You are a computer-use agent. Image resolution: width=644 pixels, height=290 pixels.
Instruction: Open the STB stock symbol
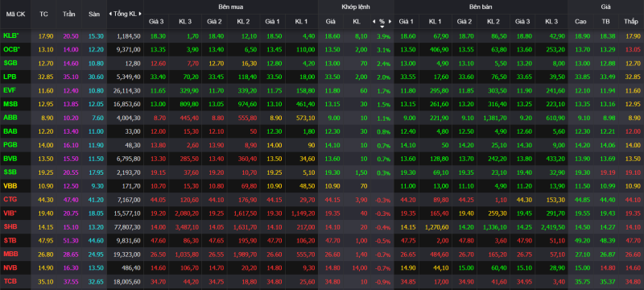pyautogui.click(x=10, y=240)
